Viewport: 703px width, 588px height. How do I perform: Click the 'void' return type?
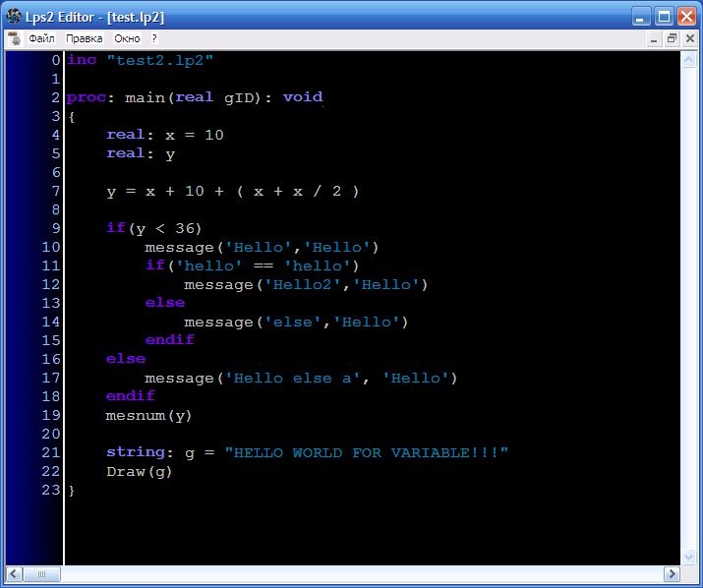tap(303, 97)
